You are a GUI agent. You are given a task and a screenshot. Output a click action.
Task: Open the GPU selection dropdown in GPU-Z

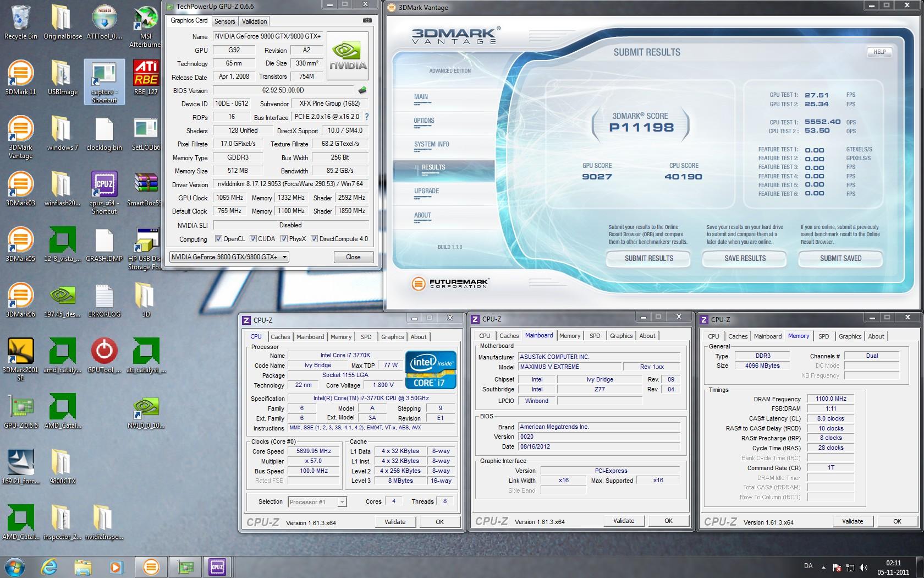[x=229, y=257]
